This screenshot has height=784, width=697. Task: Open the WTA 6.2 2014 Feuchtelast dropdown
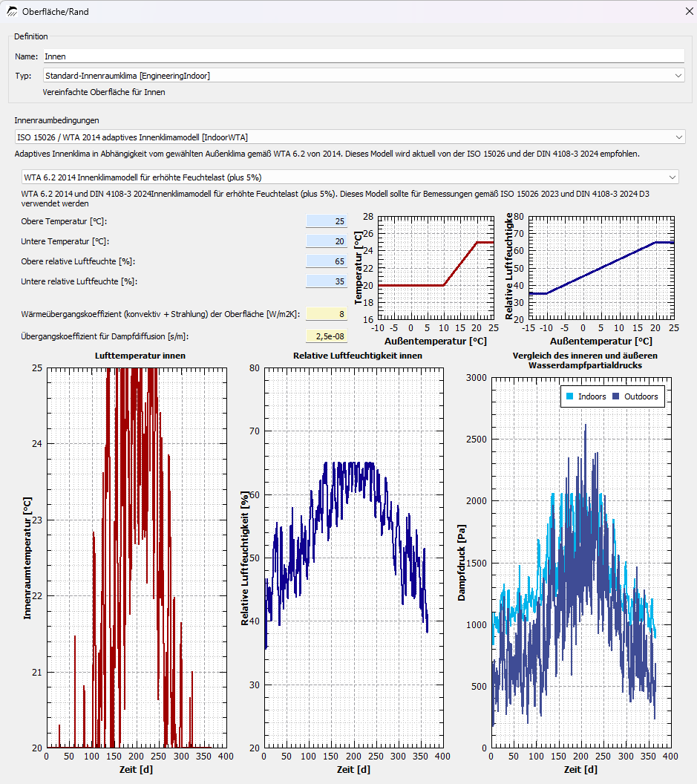pos(350,177)
